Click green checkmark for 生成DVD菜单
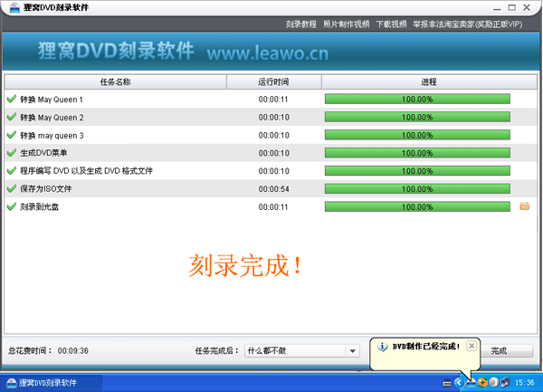 pyautogui.click(x=12, y=153)
